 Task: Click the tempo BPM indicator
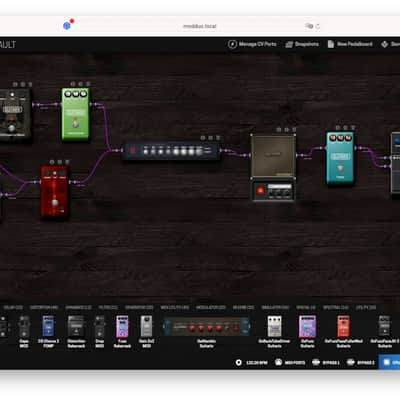click(252, 362)
